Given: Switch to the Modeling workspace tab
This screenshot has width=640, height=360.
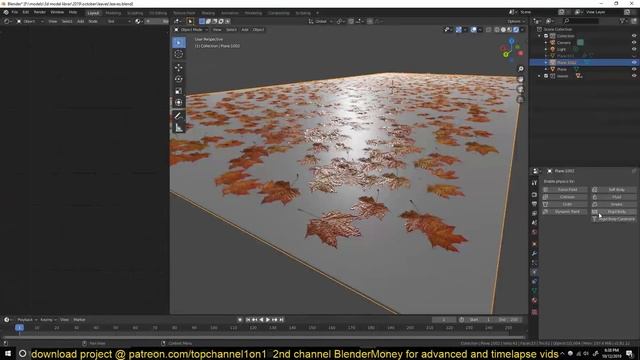Looking at the screenshot, I should pyautogui.click(x=113, y=13).
